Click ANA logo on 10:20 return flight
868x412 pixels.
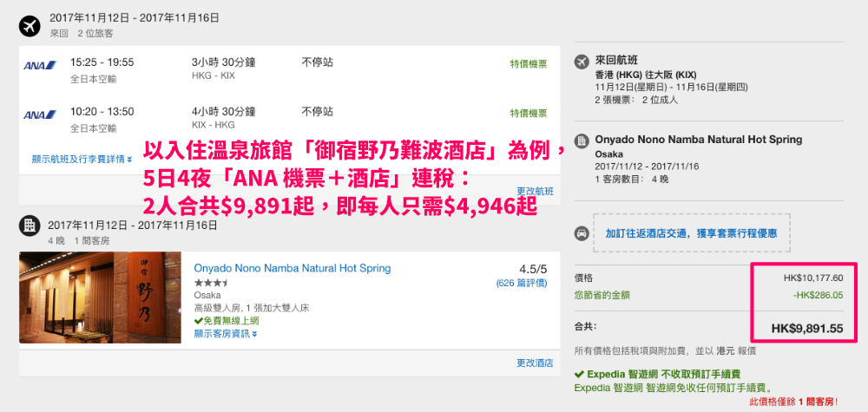click(40, 115)
